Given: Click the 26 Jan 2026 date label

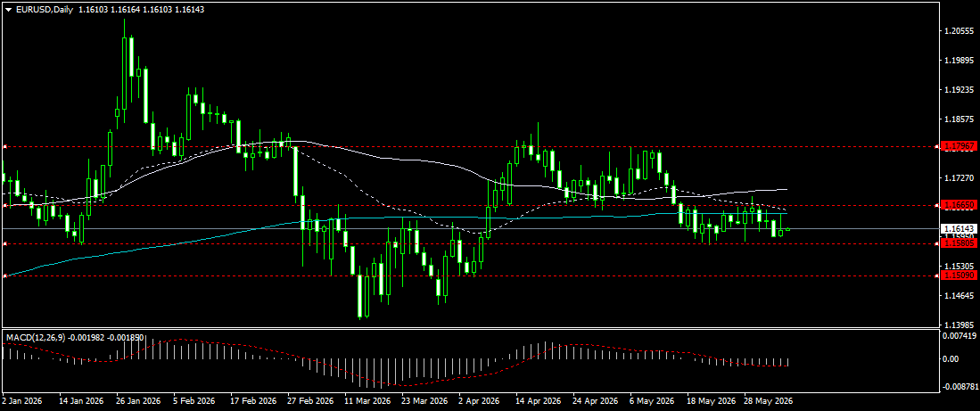Looking at the screenshot, I should 139,401.
